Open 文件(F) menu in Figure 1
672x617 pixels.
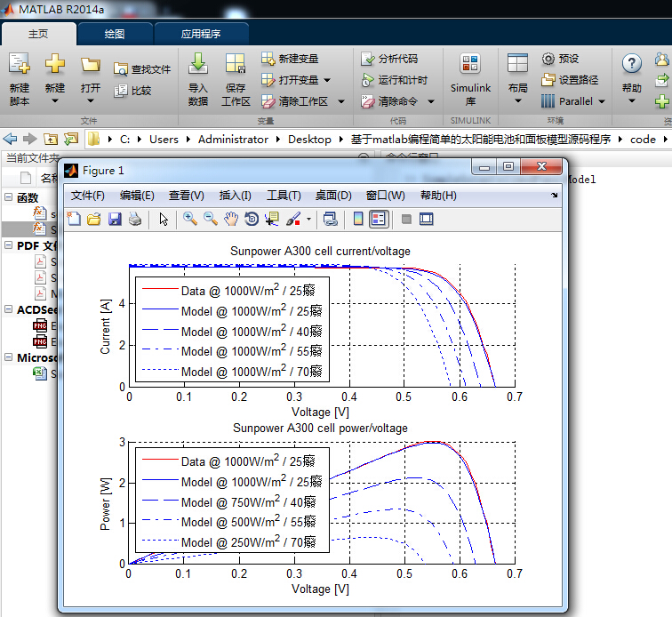coord(87,196)
